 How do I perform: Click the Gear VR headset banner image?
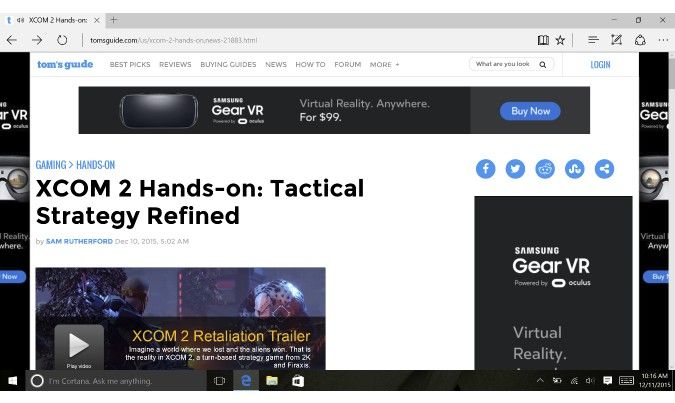[x=159, y=111]
